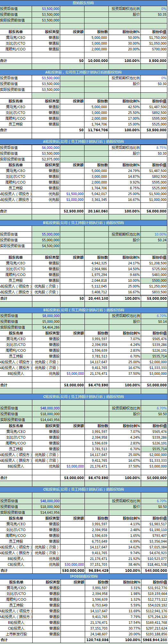The width and height of the screenshot is (168, 644).
Task: Click the 20,168,068 total shares cell
Action: 97,211
